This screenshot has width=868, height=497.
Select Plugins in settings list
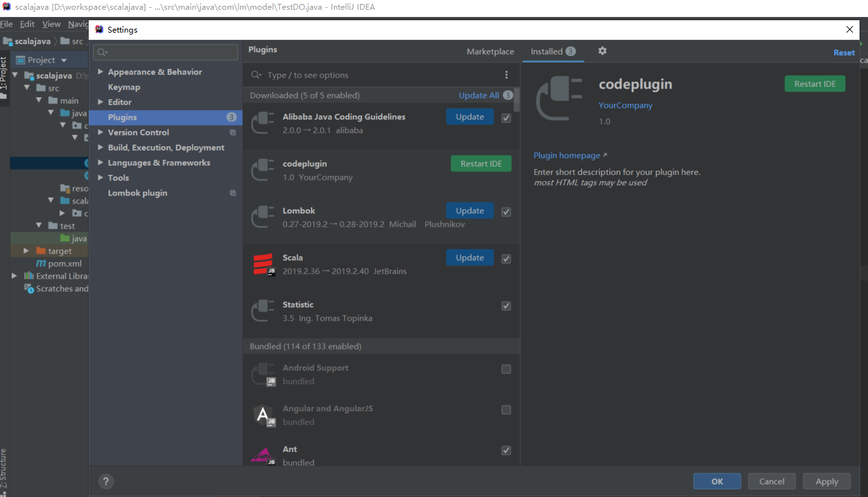[166, 117]
